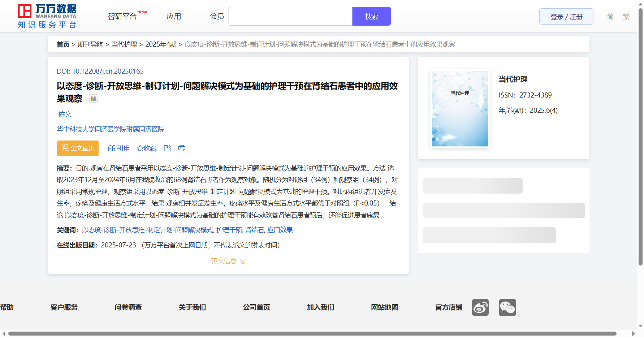Click the 登录 / 注册 button
Viewport: 644px width, 337px height.
[x=566, y=17]
